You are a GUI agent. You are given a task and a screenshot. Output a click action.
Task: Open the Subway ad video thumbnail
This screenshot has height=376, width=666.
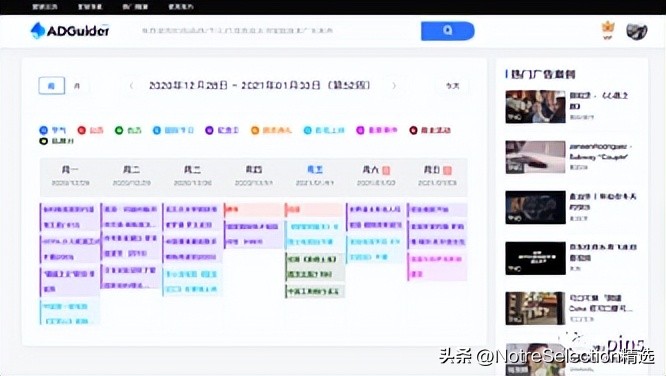535,157
